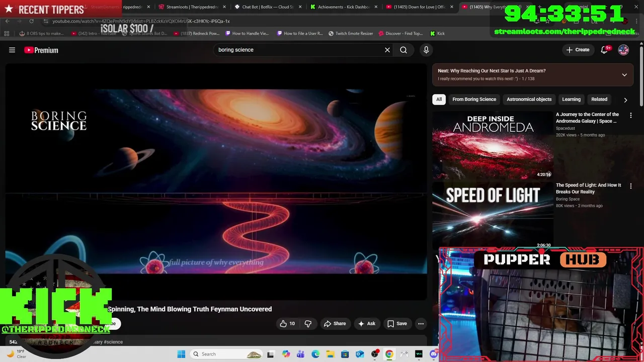Open options menu for Andromeda Galaxy video
The width and height of the screenshot is (644, 362).
631,115
